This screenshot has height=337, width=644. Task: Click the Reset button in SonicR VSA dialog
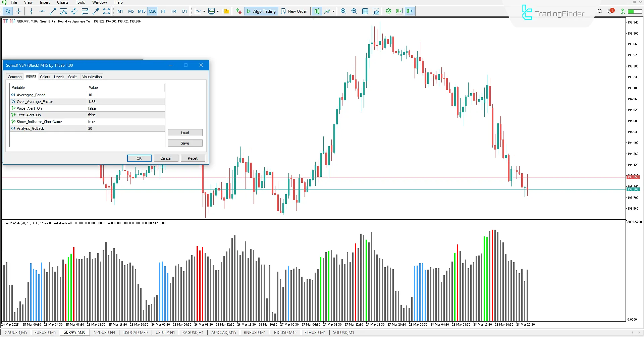(193, 158)
